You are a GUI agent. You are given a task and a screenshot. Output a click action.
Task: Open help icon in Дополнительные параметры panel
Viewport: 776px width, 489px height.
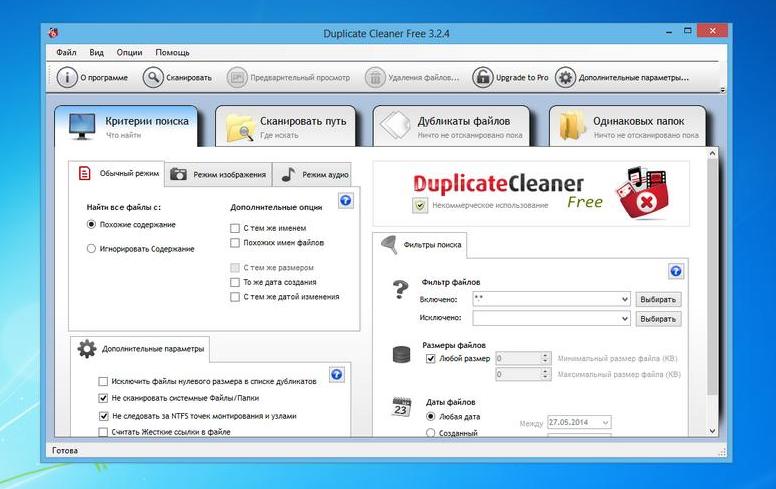(x=337, y=375)
